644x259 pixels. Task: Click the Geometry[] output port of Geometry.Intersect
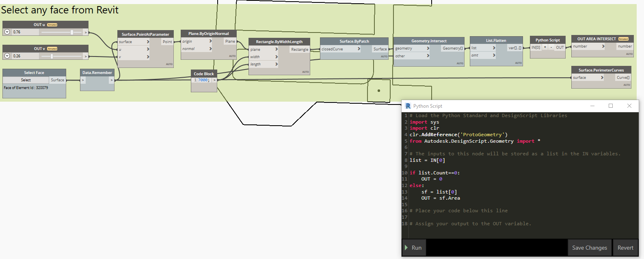point(452,48)
